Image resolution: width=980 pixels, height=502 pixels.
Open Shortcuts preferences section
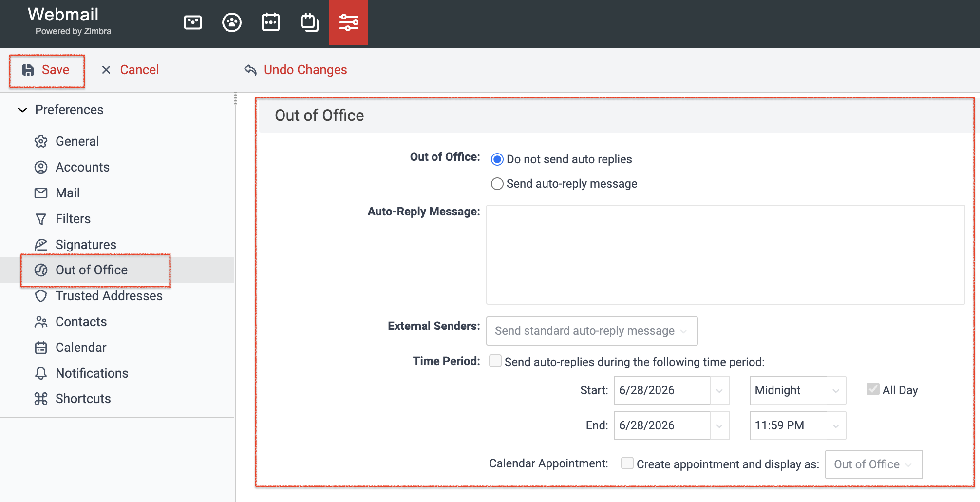83,399
